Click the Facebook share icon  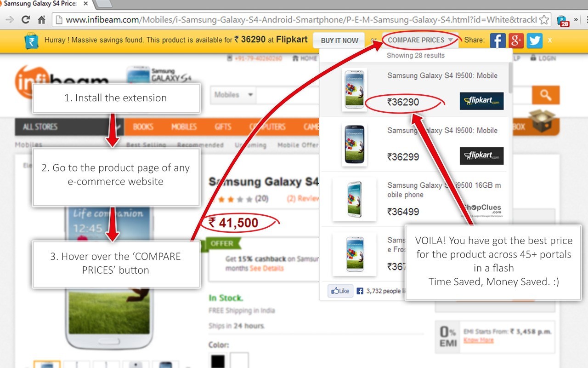coord(498,40)
